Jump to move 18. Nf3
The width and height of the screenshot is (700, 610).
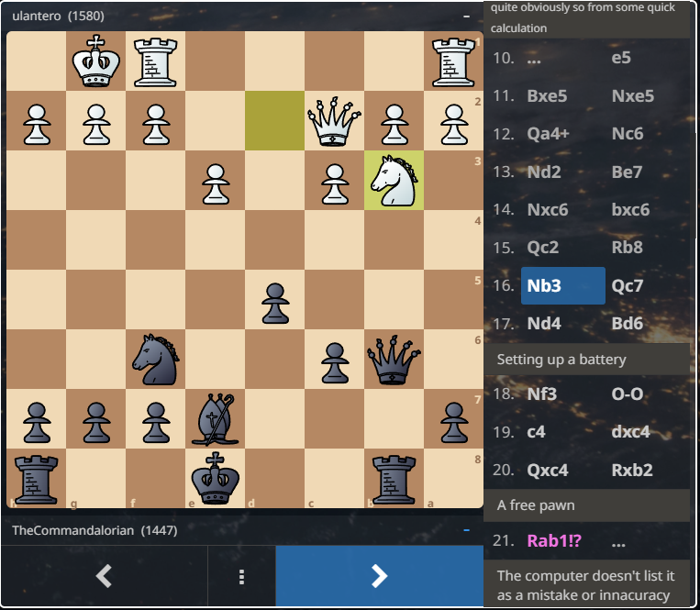[x=541, y=394]
